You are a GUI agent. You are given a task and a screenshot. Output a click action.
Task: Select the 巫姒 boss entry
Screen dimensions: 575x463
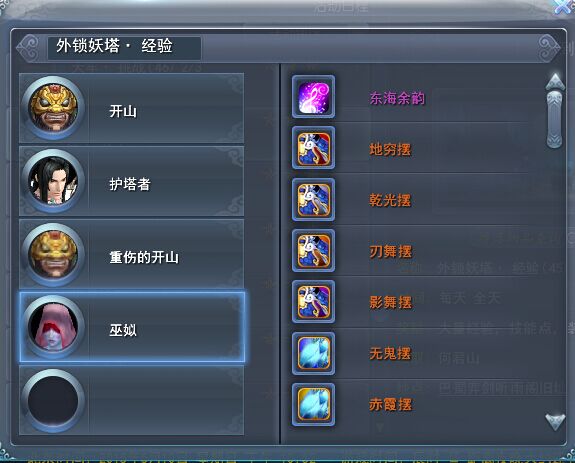click(x=132, y=327)
